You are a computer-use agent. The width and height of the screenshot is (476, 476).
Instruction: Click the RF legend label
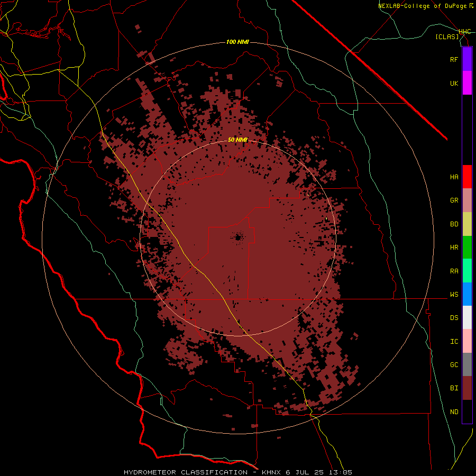(x=454, y=59)
